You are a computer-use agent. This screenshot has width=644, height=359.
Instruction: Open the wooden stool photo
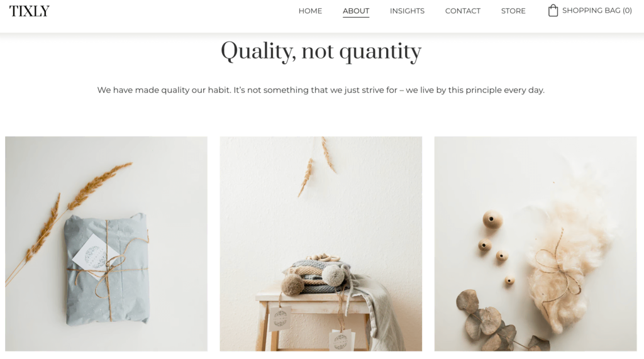coord(321,243)
